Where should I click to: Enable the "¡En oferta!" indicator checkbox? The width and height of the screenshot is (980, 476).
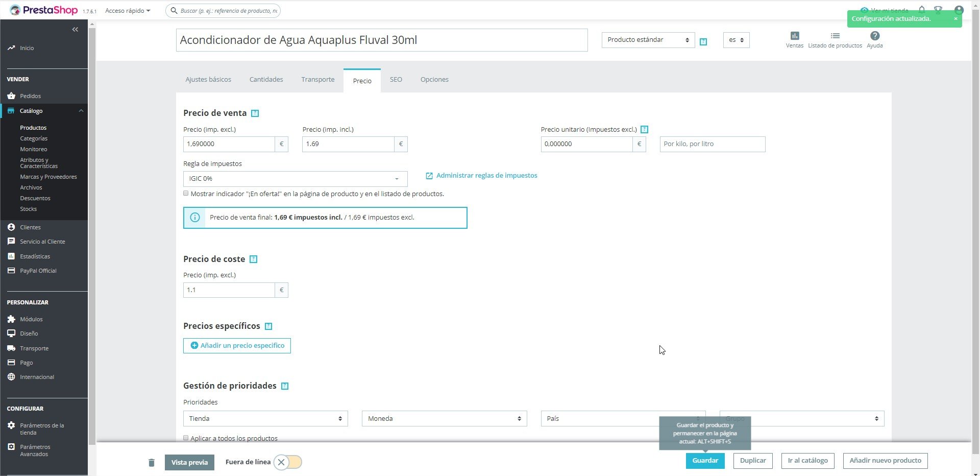186,194
